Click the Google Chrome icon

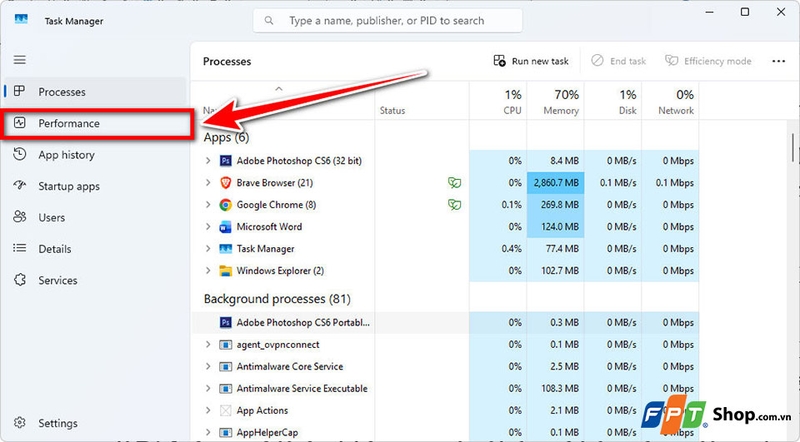click(x=226, y=205)
